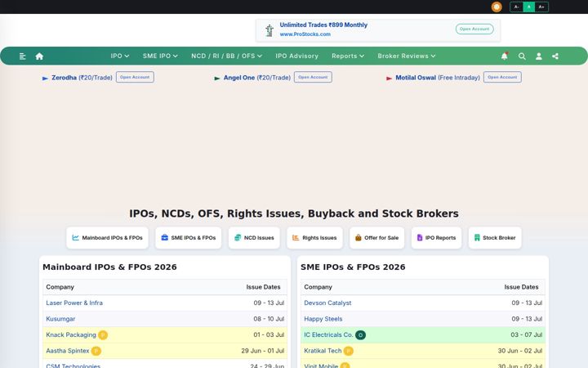This screenshot has height=368, width=588.
Task: Open the Reports menu
Action: (348, 56)
